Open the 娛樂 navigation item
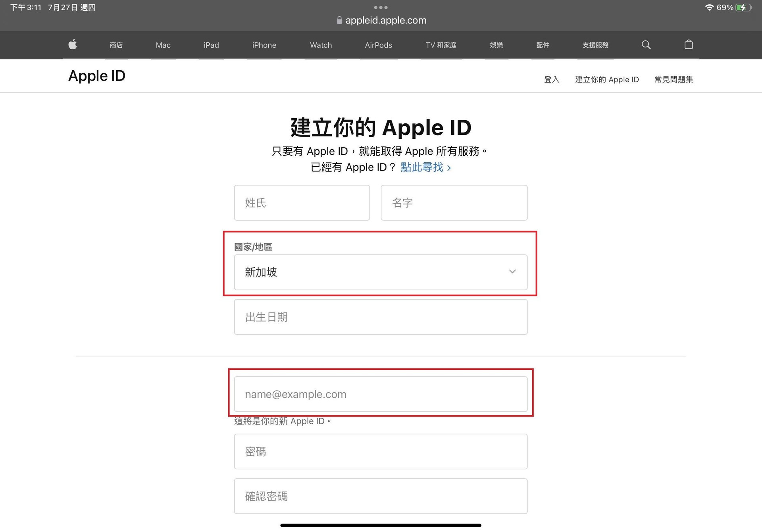The image size is (762, 532). tap(496, 45)
